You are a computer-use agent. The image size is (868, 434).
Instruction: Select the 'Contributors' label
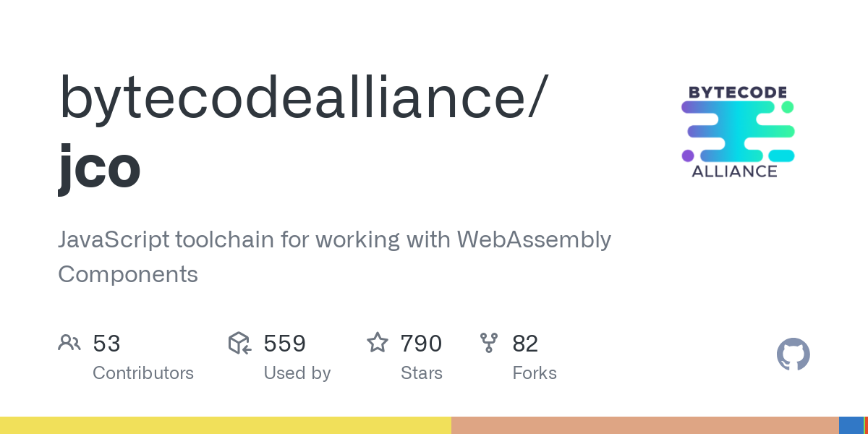[x=143, y=373]
